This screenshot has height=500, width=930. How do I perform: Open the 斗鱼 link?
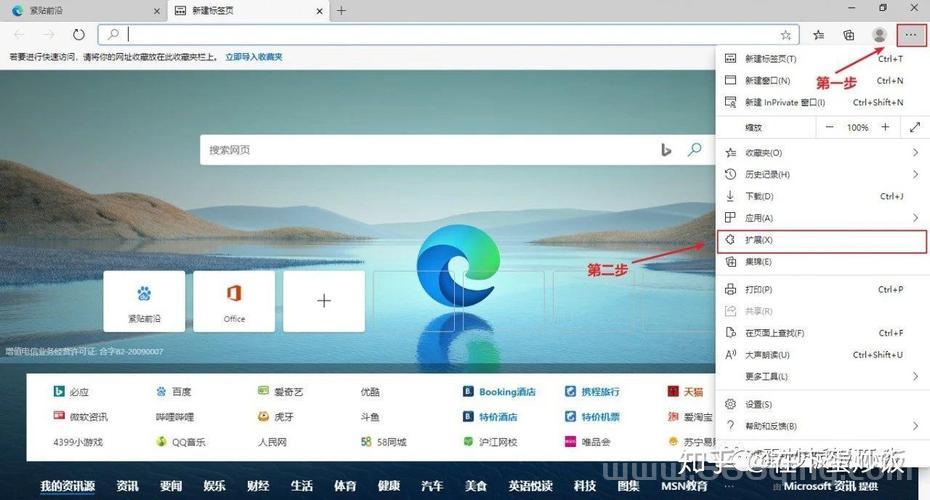coord(370,416)
